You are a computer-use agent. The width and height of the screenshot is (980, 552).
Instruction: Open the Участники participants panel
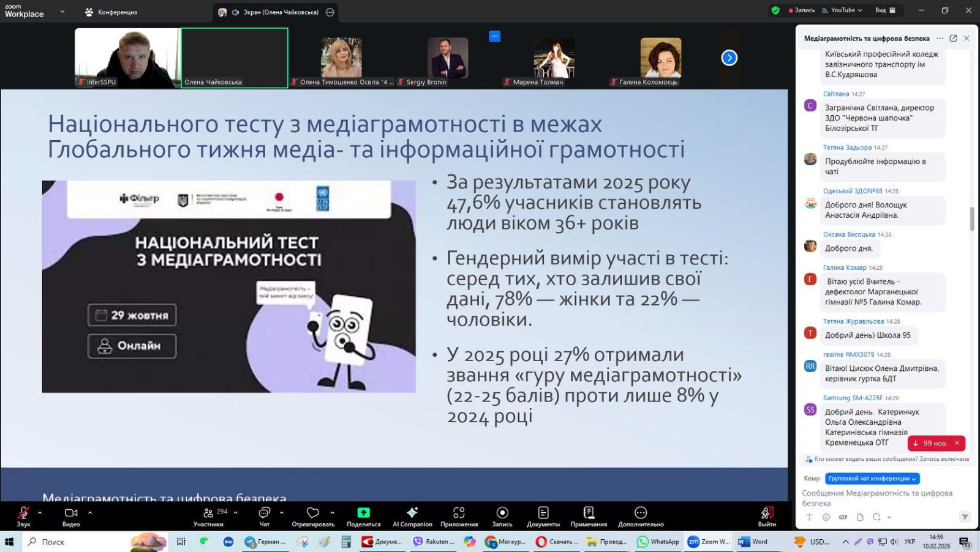coord(208,514)
